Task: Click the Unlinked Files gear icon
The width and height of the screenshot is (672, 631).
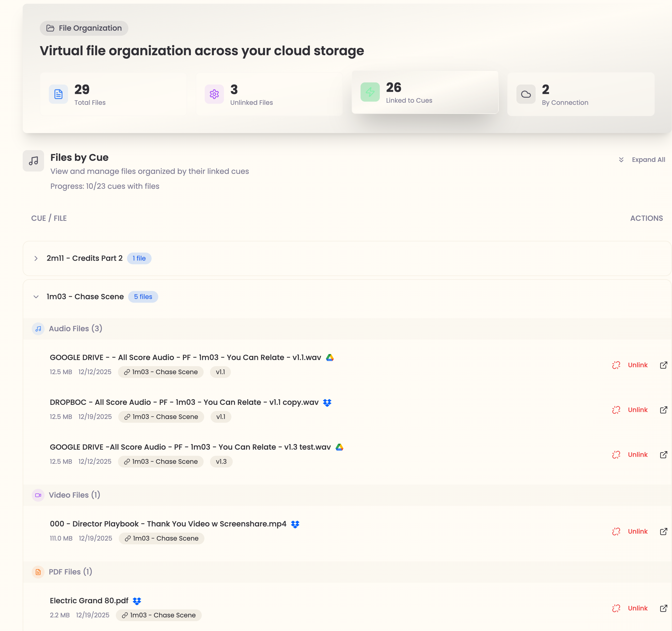Action: [x=214, y=94]
